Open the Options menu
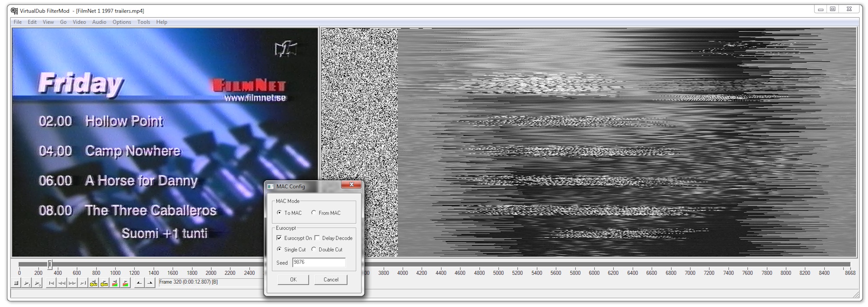Screen dimensions: 868x307 click(x=121, y=22)
